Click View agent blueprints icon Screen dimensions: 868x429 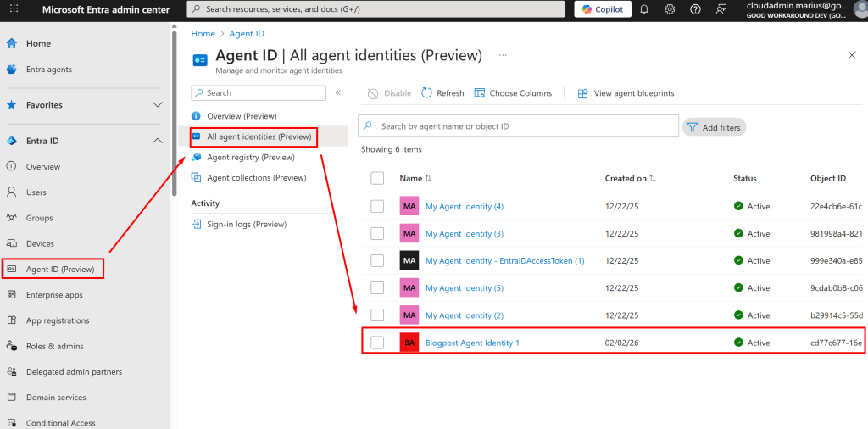583,93
